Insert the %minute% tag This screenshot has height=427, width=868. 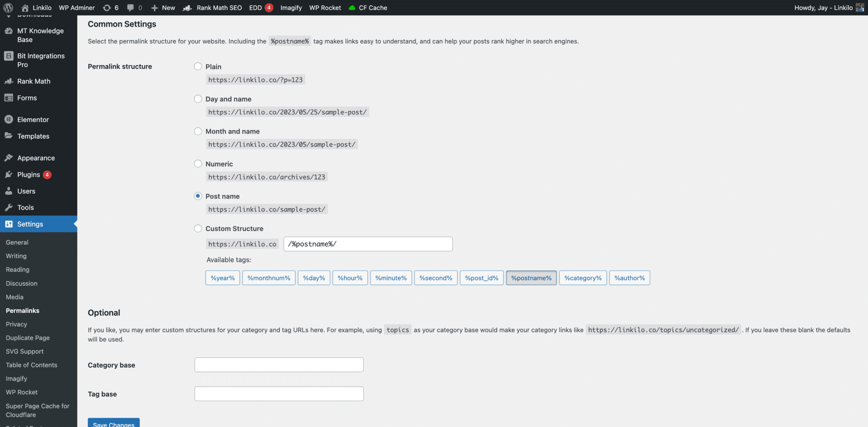pos(391,278)
